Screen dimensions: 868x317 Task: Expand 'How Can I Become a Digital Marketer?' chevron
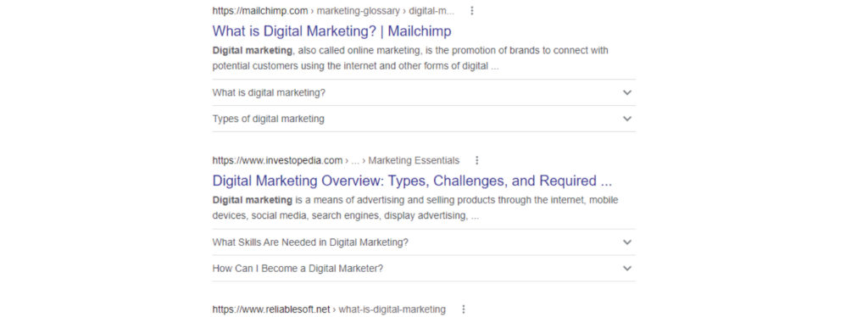pos(626,269)
